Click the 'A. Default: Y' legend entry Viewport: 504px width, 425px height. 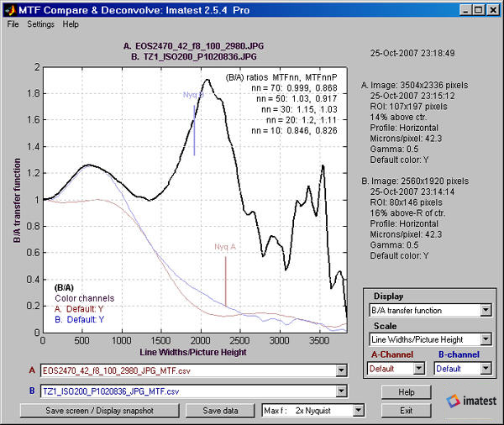[x=79, y=309]
